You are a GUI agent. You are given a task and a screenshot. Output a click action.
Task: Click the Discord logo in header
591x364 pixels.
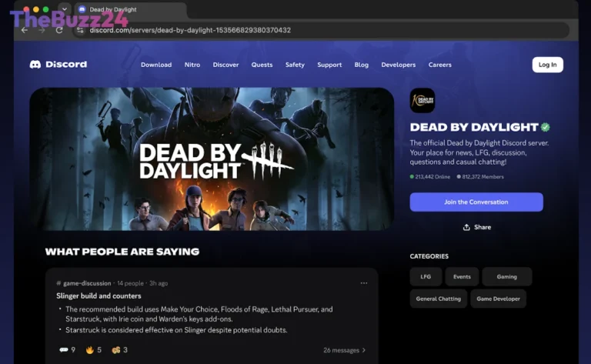[58, 65]
